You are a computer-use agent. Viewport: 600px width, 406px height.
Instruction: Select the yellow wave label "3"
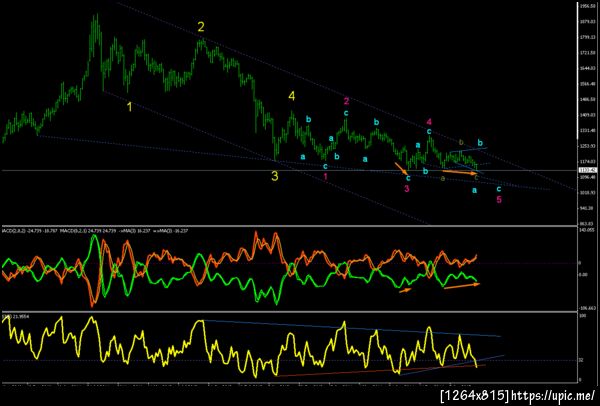pos(275,176)
